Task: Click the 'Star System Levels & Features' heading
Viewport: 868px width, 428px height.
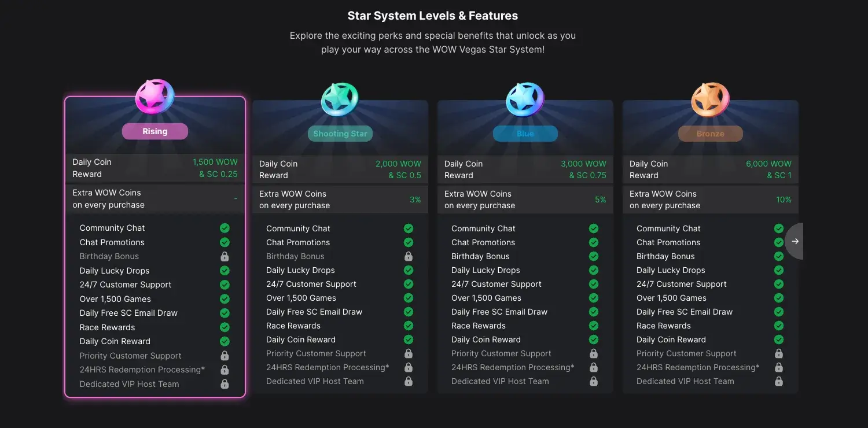Action: (433, 16)
